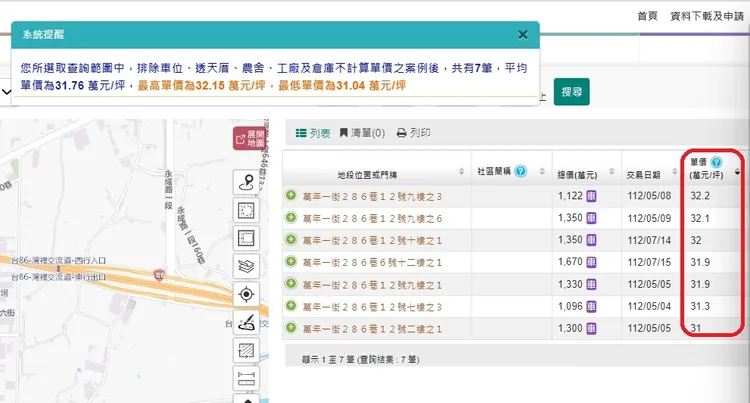The width and height of the screenshot is (750, 403).
Task: Sort by 地段位置或門牌 column arrows
Action: pyautogui.click(x=461, y=170)
